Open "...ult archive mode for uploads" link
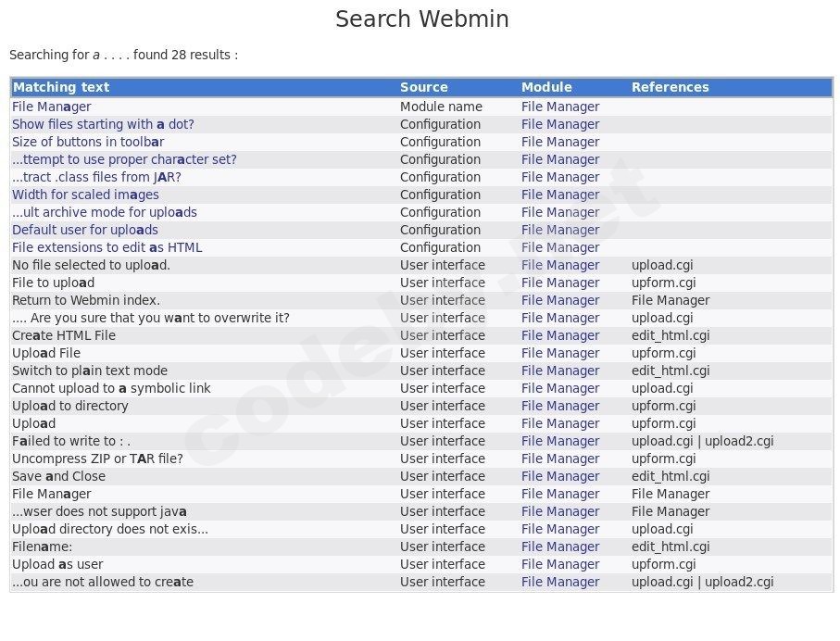 point(104,212)
